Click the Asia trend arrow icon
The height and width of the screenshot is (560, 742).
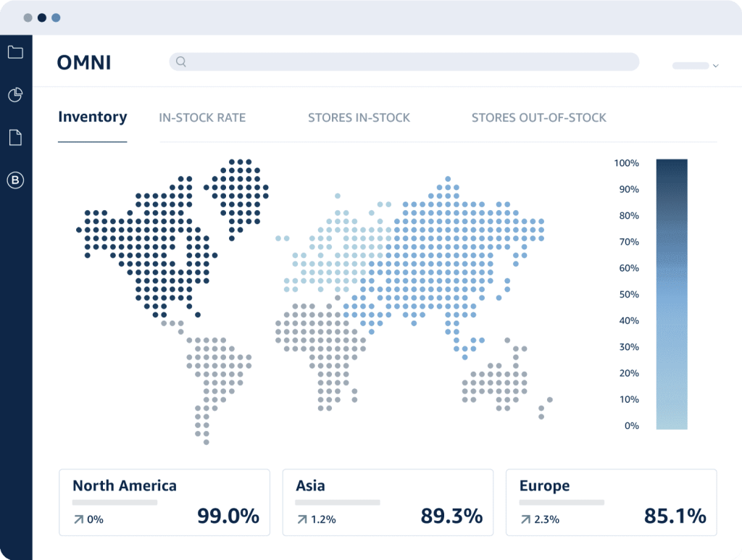coord(302,520)
